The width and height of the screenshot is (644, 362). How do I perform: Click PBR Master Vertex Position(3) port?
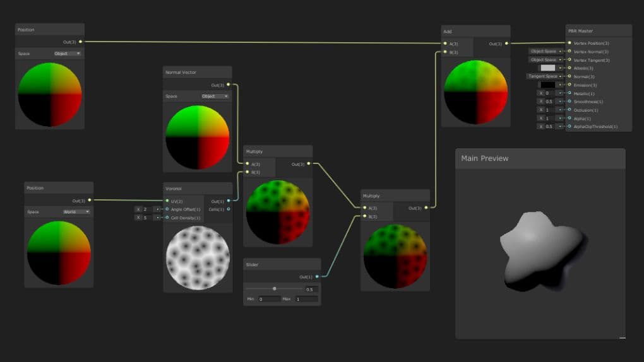tap(569, 43)
